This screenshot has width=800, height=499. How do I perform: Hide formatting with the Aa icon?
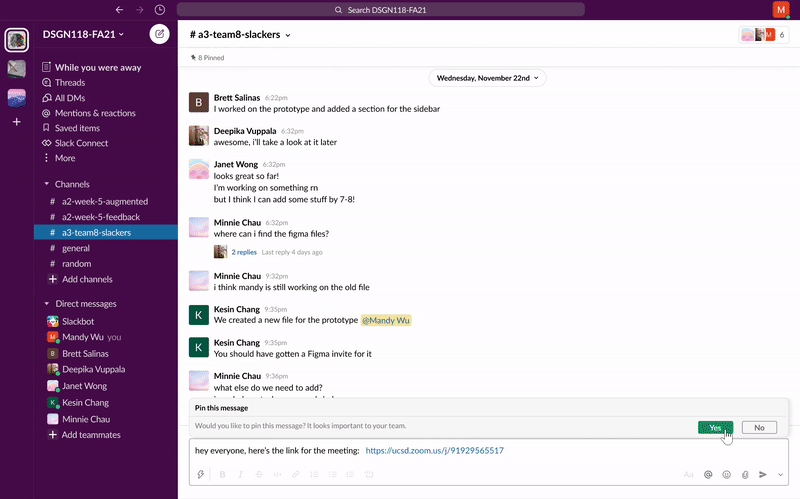coord(688,475)
